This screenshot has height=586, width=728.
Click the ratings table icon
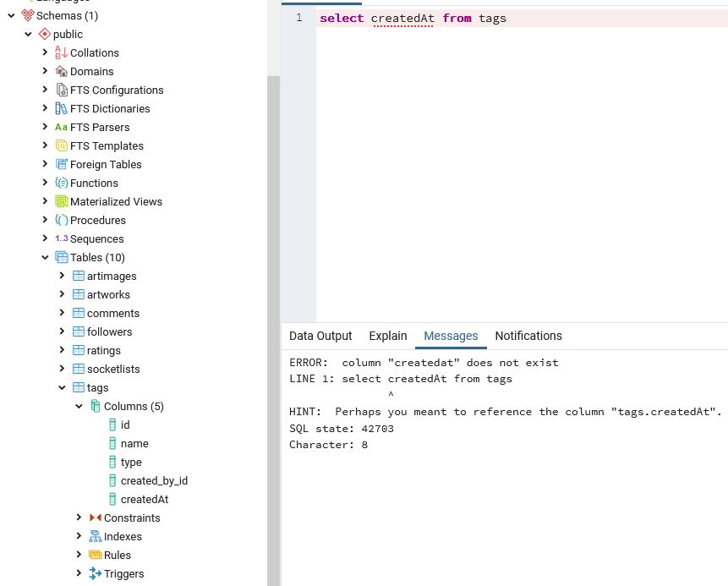point(79,349)
